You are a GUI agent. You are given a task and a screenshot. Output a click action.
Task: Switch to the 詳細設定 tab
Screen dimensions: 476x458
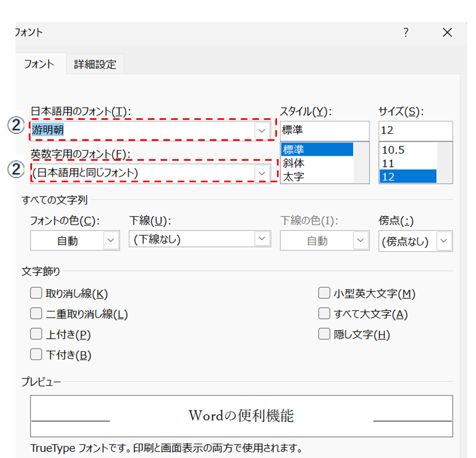click(95, 64)
